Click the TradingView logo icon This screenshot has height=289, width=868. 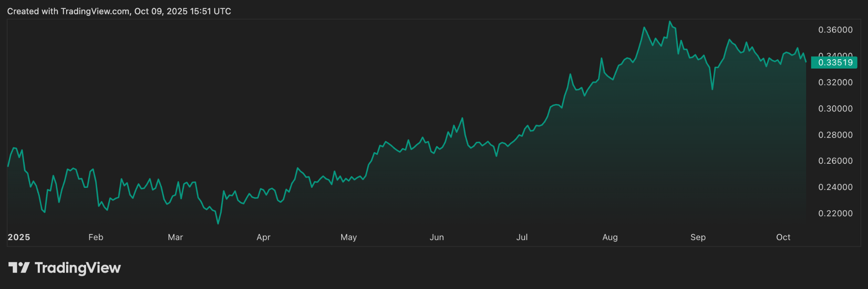tap(19, 268)
